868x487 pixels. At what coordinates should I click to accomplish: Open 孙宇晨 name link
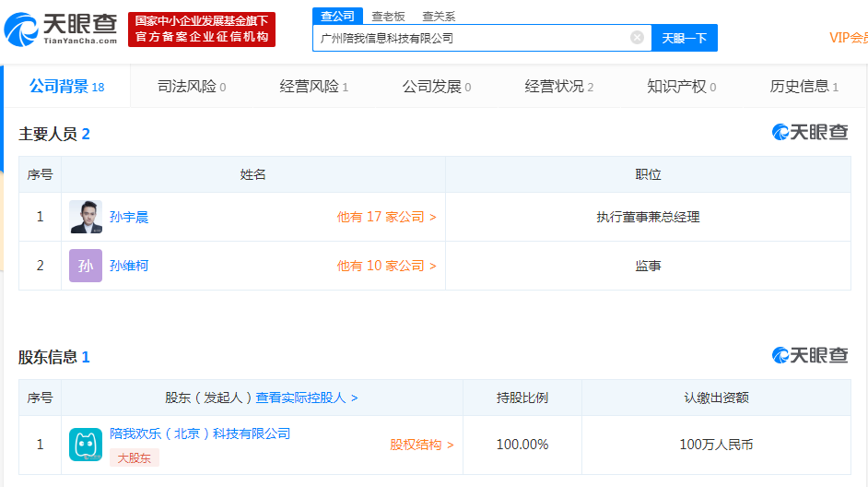(129, 217)
